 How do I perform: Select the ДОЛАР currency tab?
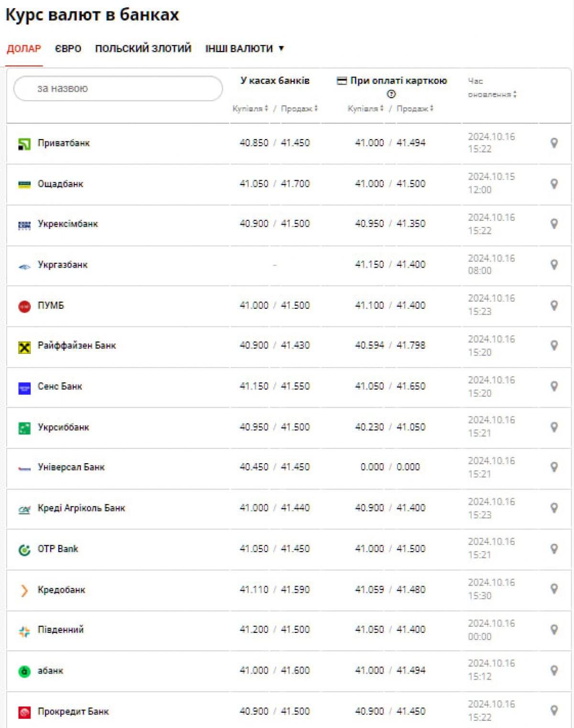24,49
